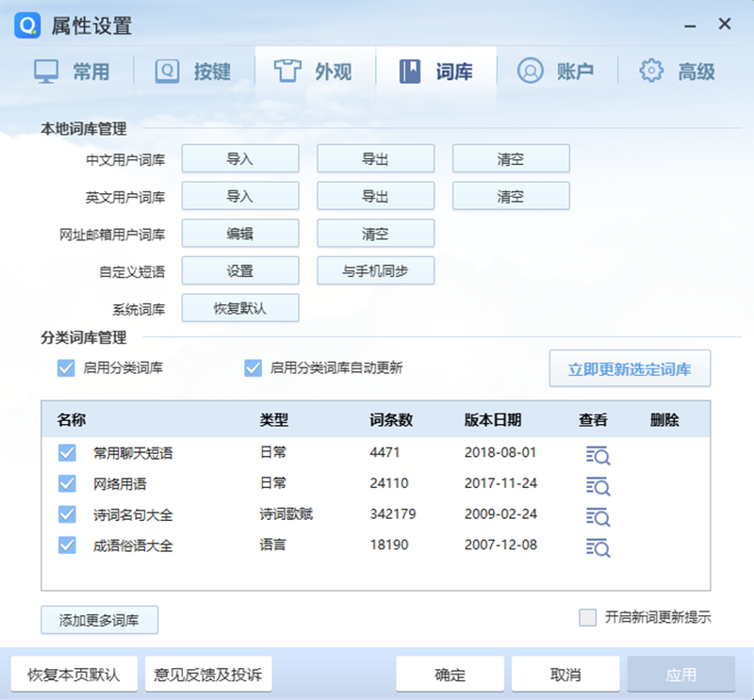The height and width of the screenshot is (700, 754).
Task: Click the QQ logo in the title bar
Action: [29, 25]
